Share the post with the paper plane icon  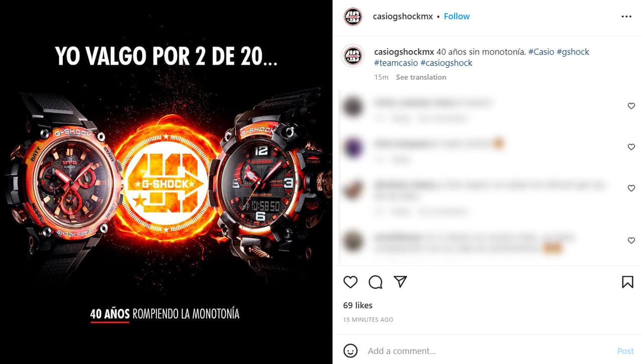tap(400, 282)
